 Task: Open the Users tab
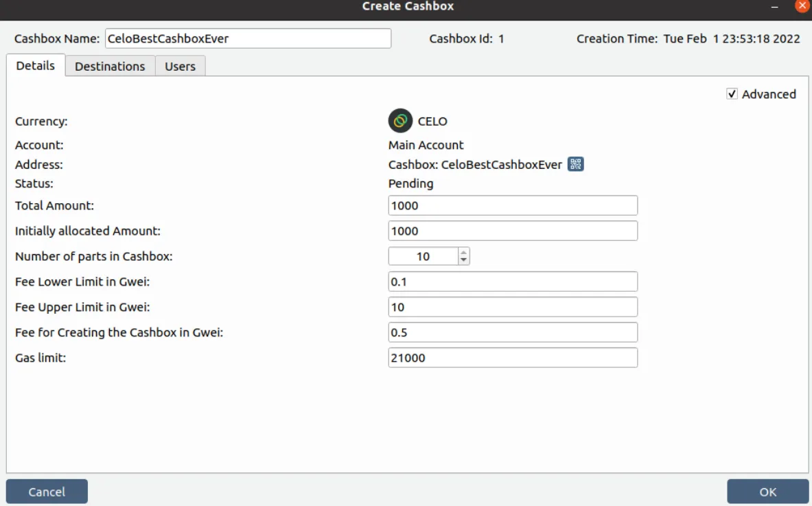click(181, 67)
